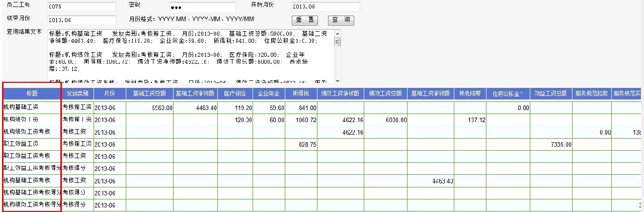Click the result text area's scroll-down arrow
The image size is (644, 212).
pyautogui.click(x=338, y=80)
